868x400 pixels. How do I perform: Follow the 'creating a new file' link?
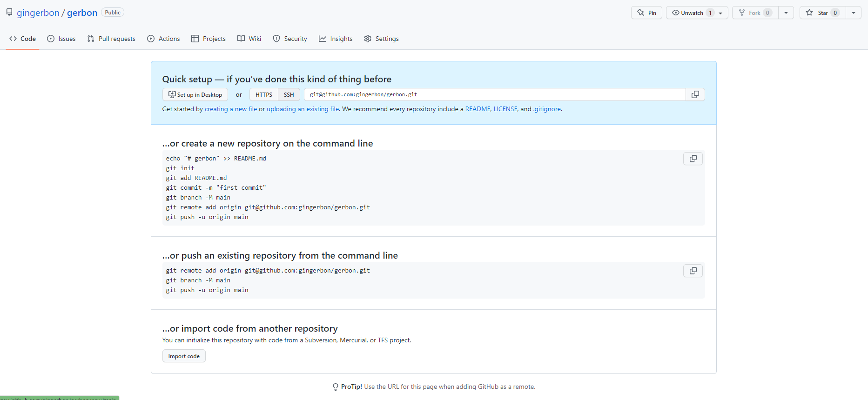point(231,109)
